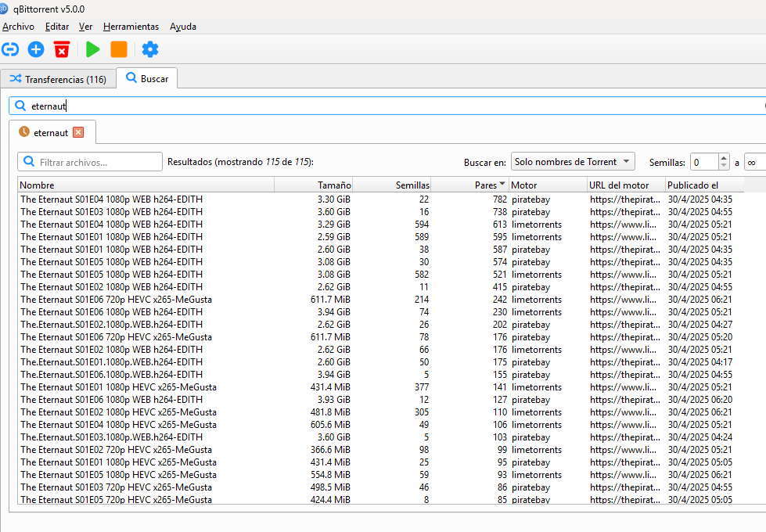Click the main search field containing eternaut
The width and height of the screenshot is (766, 532).
[x=387, y=106]
